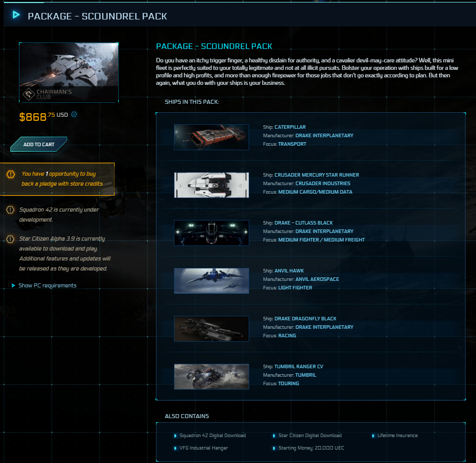
Task: Click the Squadron 42 development notice icon
Action: (x=10, y=210)
